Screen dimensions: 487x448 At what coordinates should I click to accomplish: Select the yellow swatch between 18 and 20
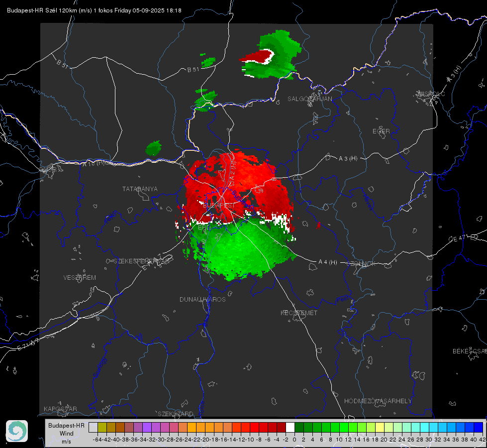[380, 427]
